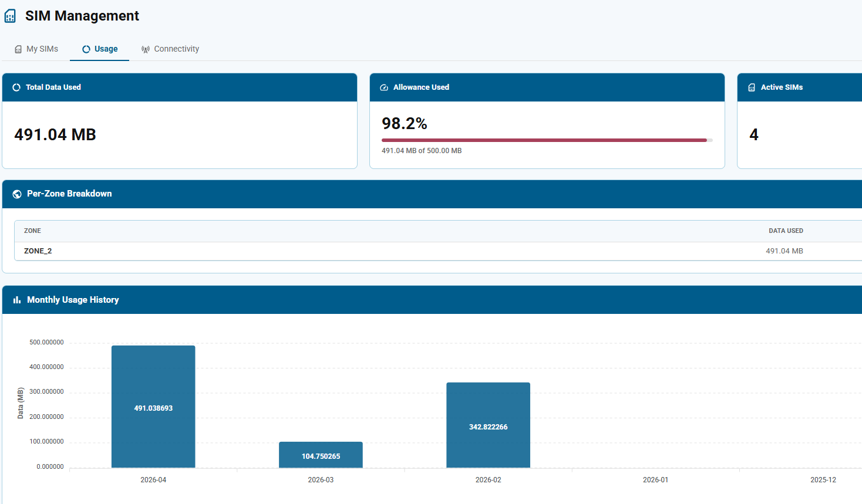Click the bar chart icon beside Monthly Usage History
Image resolution: width=862 pixels, height=504 pixels.
[x=16, y=299]
